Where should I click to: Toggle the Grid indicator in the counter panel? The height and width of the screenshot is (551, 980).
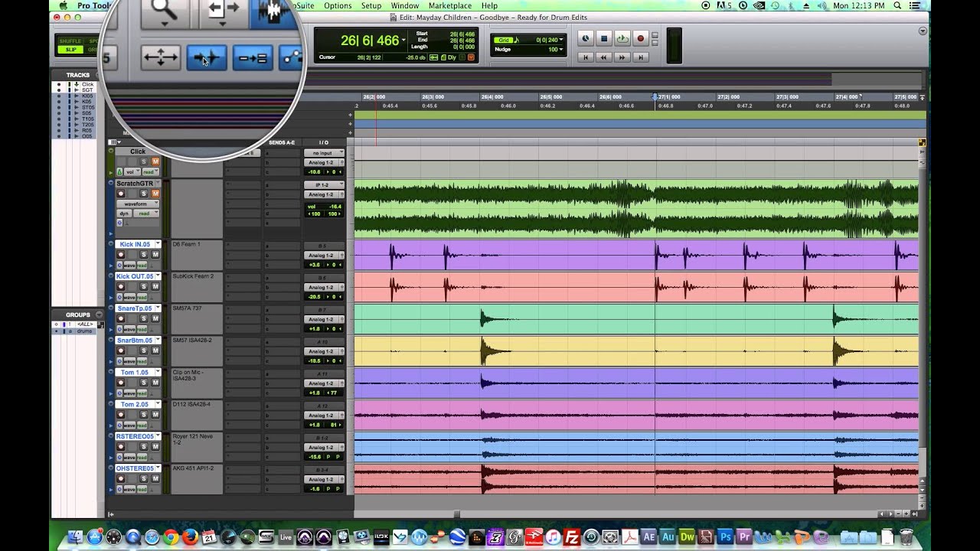(502, 40)
